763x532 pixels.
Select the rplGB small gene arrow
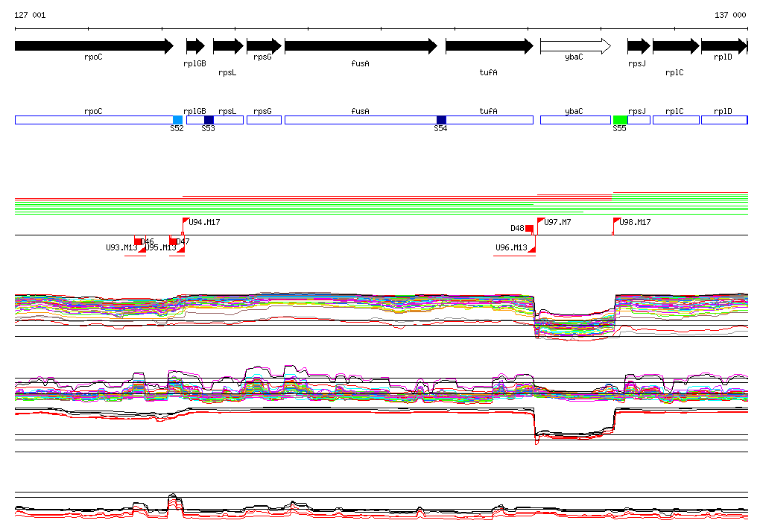coord(196,46)
